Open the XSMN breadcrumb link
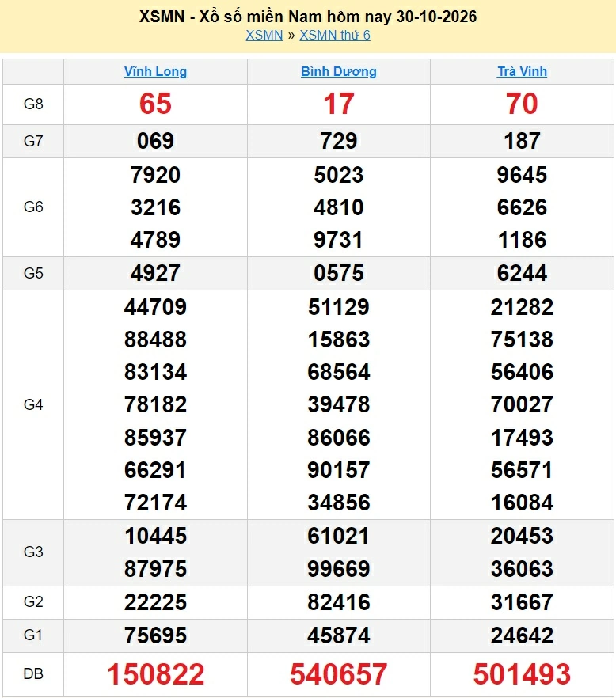The height and width of the screenshot is (698, 616). pos(264,35)
